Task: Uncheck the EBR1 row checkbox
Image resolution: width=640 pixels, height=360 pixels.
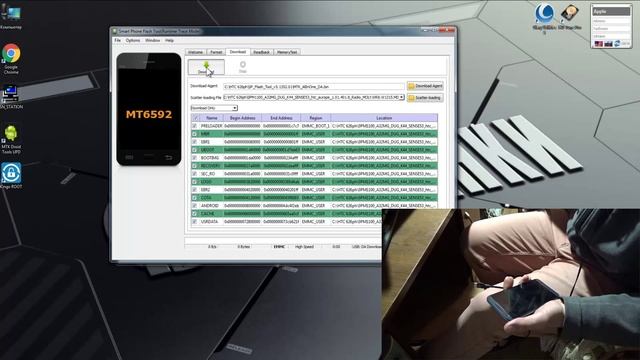Action: tap(195, 142)
